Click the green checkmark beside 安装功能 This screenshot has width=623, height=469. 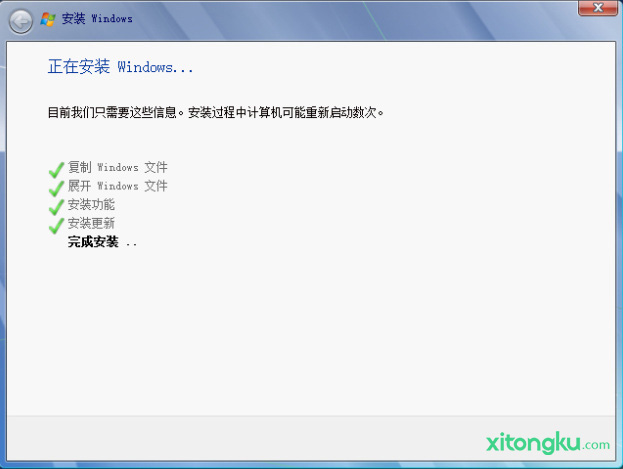[x=56, y=206]
